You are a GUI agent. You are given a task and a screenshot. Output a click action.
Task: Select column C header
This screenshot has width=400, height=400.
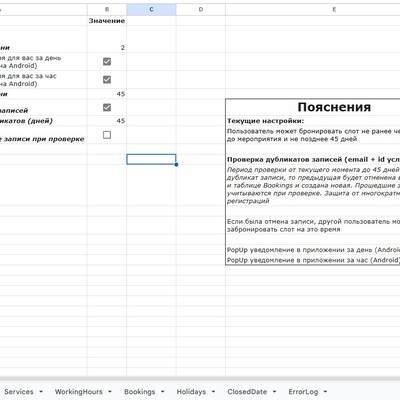151,9
